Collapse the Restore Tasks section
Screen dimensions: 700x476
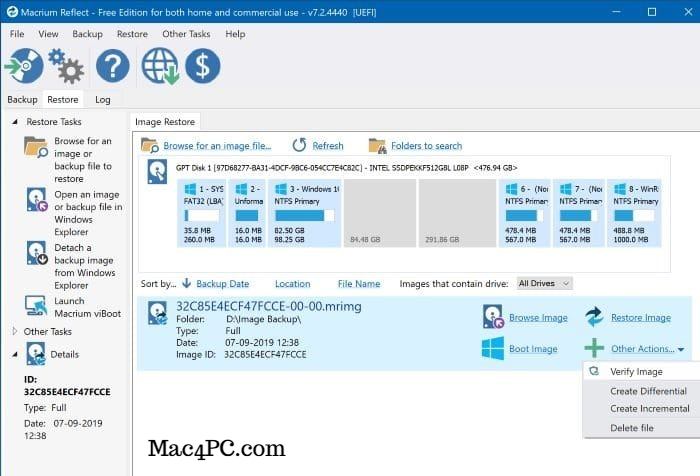15,121
